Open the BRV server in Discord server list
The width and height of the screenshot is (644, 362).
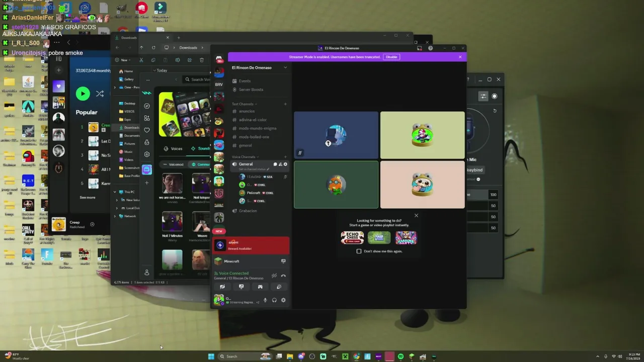coord(219,84)
